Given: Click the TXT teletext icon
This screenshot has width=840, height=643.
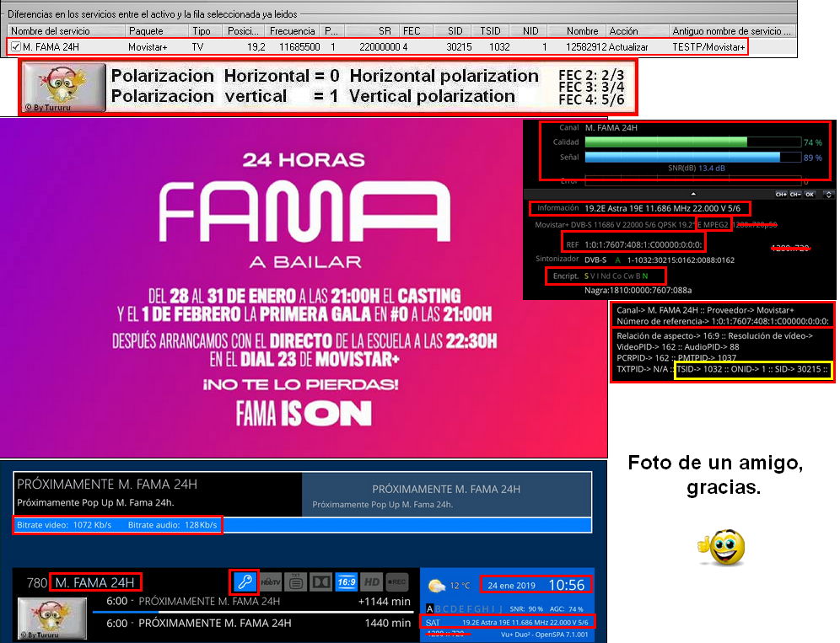Looking at the screenshot, I should [x=296, y=582].
